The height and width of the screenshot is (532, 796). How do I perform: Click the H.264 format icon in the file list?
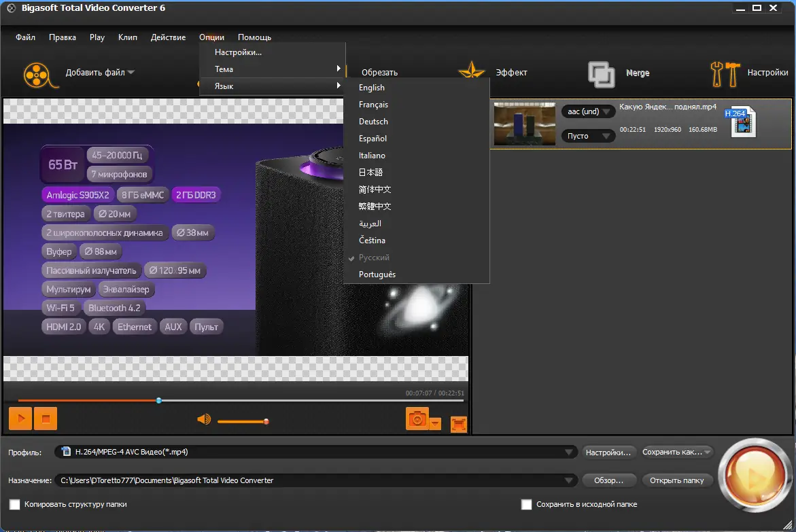coord(742,121)
